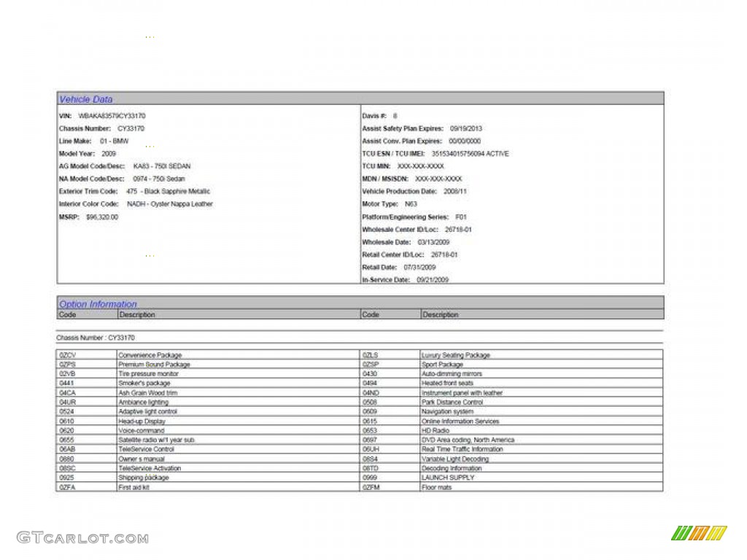Click Platform/Engineering Series value F01
The width and height of the screenshot is (747, 560).
pos(461,217)
